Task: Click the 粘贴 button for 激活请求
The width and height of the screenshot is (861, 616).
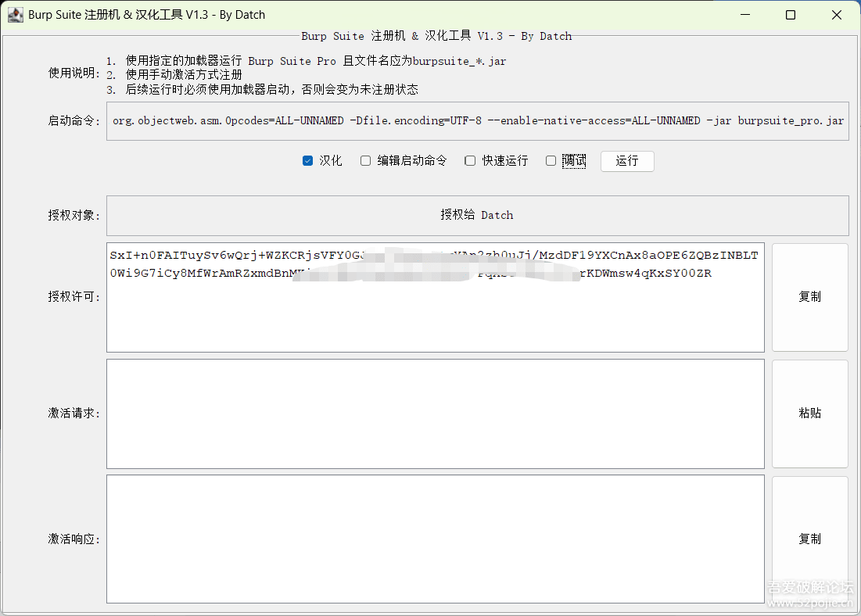Action: (810, 414)
